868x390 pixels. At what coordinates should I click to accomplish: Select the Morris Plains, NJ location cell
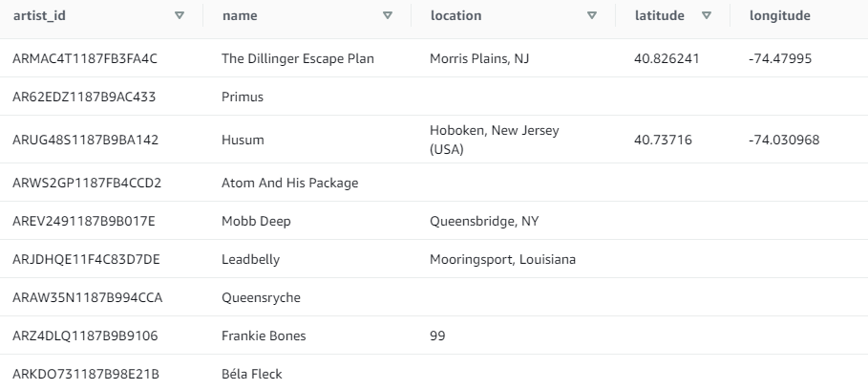click(479, 58)
